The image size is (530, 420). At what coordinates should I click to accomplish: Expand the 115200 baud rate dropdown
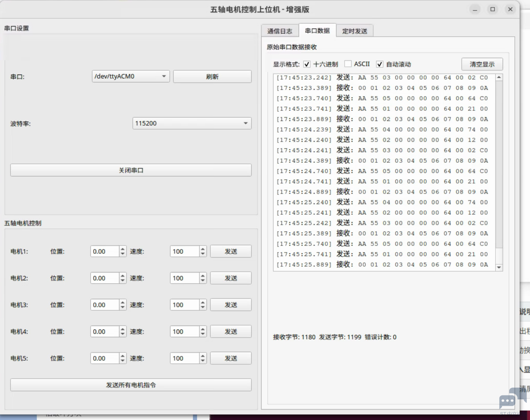[x=192, y=123]
